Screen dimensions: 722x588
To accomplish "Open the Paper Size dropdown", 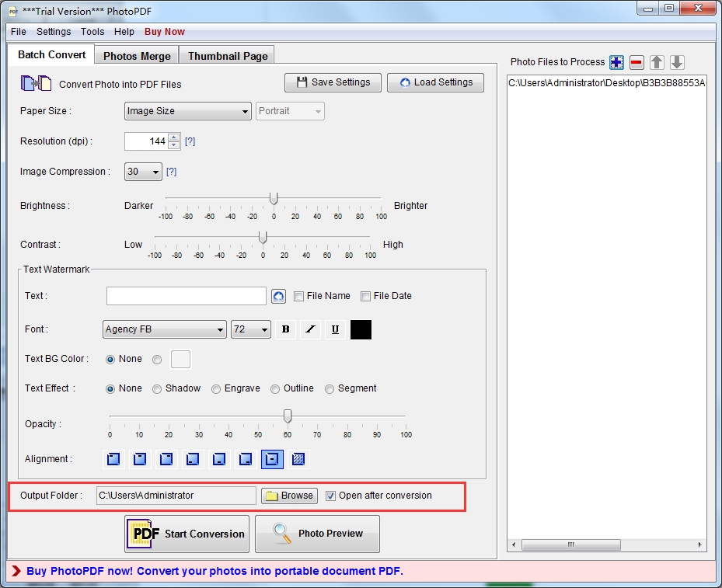I will coord(187,111).
